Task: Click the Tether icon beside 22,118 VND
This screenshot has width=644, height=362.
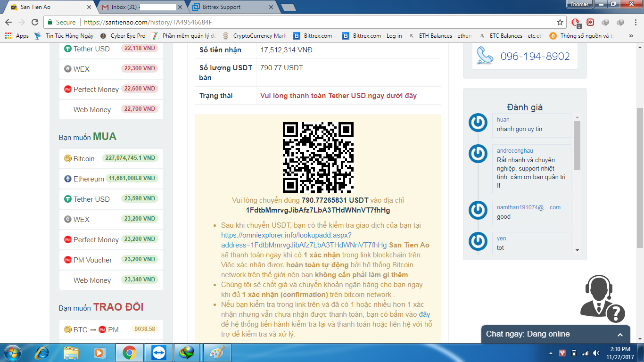Action: pyautogui.click(x=68, y=49)
